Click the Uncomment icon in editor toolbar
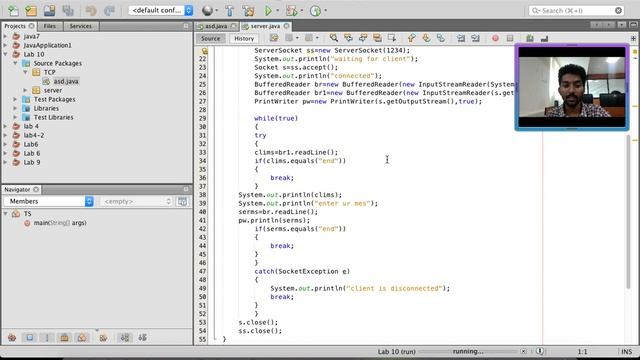The width and height of the screenshot is (640, 360). point(544,38)
